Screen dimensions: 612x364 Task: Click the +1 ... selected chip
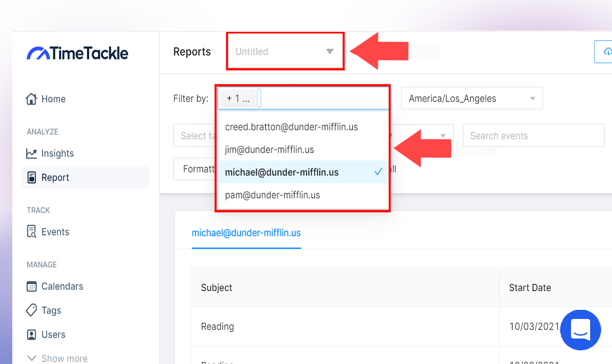[238, 98]
